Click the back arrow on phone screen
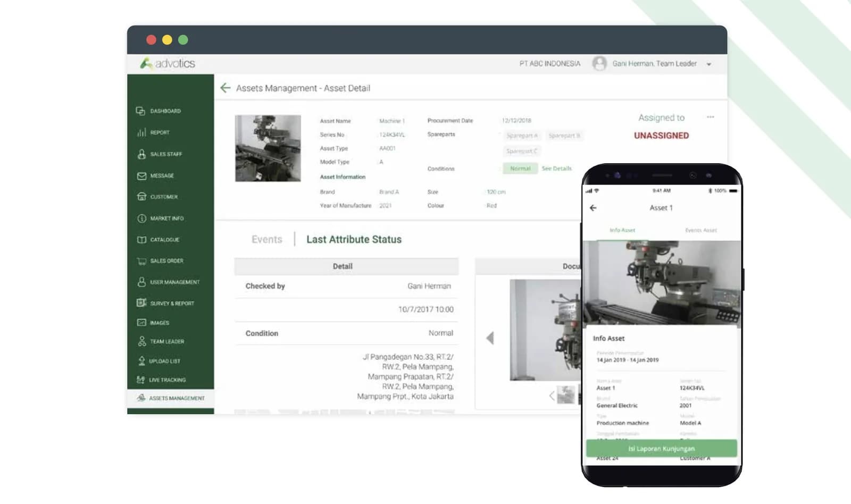This screenshot has width=851, height=504. pyautogui.click(x=593, y=208)
